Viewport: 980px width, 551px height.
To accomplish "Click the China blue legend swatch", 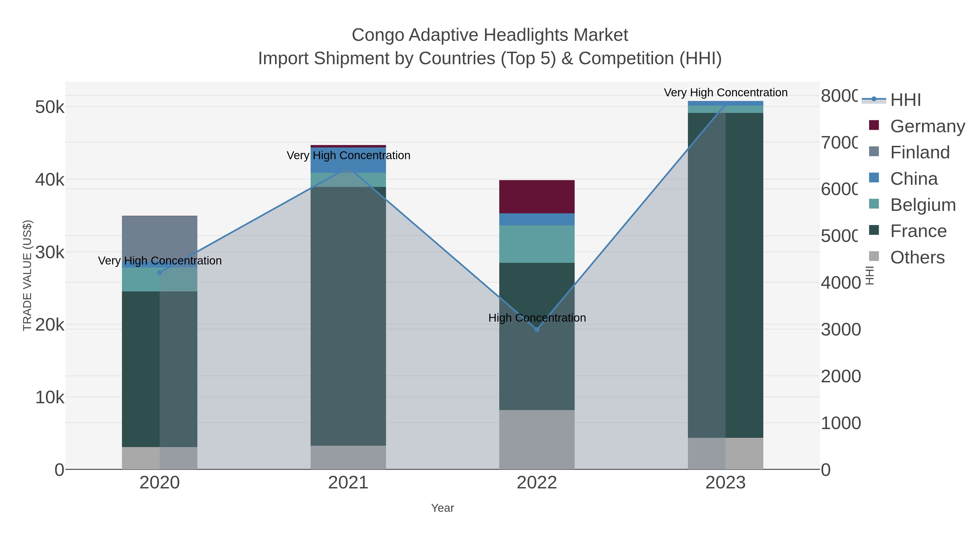I will pyautogui.click(x=874, y=178).
